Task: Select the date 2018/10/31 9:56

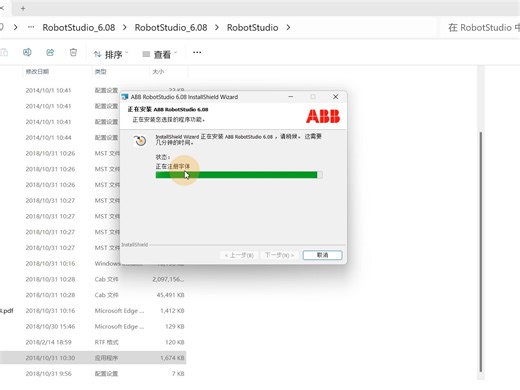Action: point(48,374)
